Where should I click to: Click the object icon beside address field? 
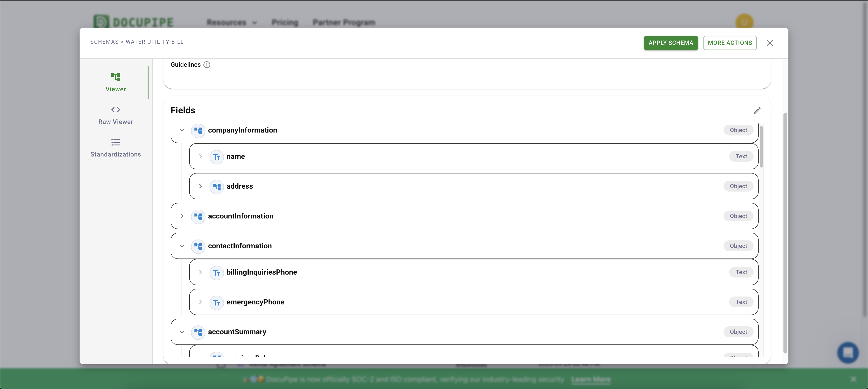(x=217, y=186)
